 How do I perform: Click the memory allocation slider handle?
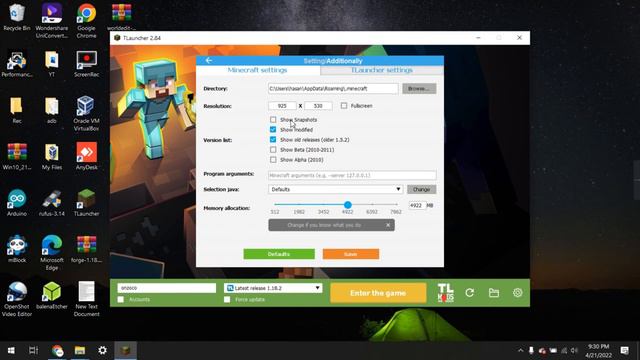point(347,204)
